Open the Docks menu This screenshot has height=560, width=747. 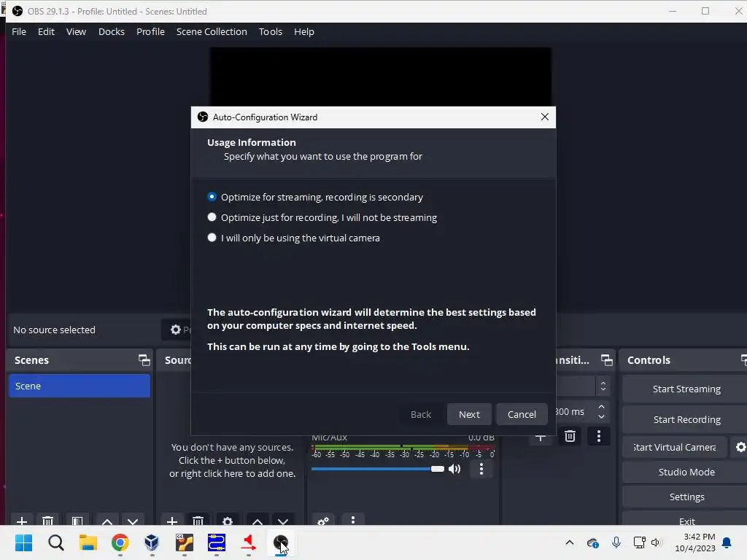pos(112,32)
